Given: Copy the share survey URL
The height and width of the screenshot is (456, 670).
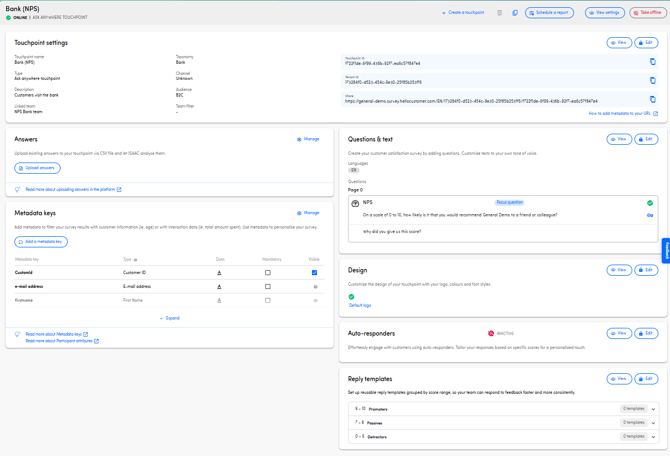Looking at the screenshot, I should click(652, 99).
